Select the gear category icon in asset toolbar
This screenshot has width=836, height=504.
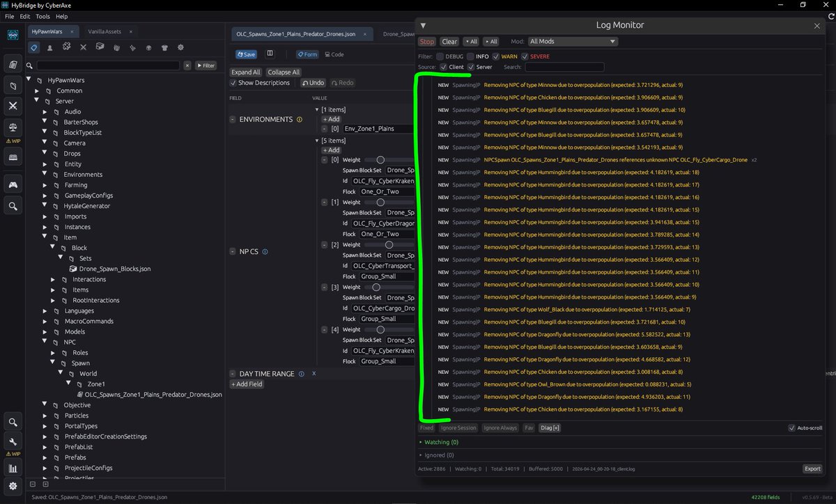coord(180,47)
